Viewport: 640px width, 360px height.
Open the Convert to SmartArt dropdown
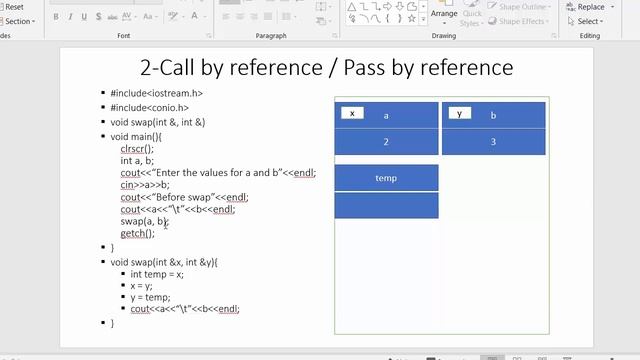[x=324, y=21]
